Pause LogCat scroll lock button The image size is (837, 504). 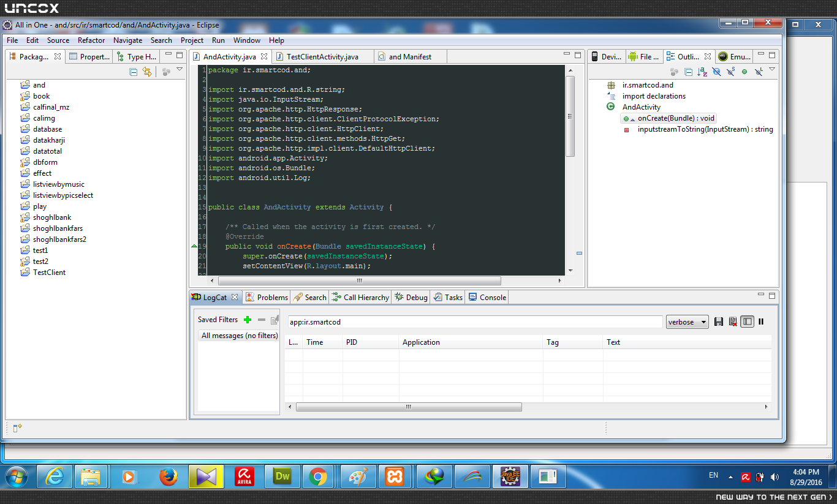pos(761,322)
